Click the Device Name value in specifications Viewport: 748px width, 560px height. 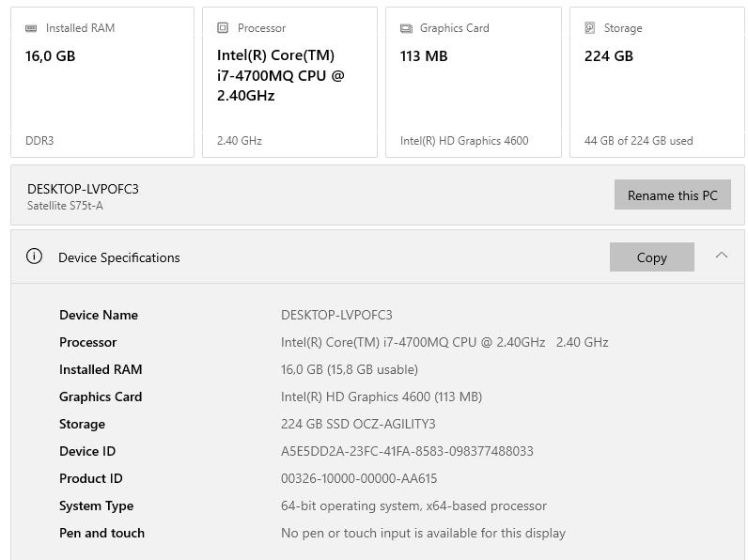point(336,315)
